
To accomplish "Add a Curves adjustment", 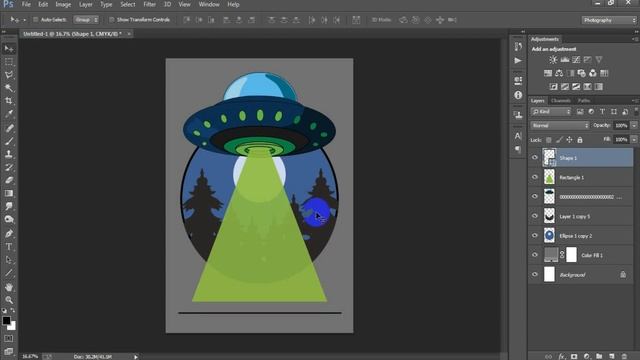I will point(576,60).
